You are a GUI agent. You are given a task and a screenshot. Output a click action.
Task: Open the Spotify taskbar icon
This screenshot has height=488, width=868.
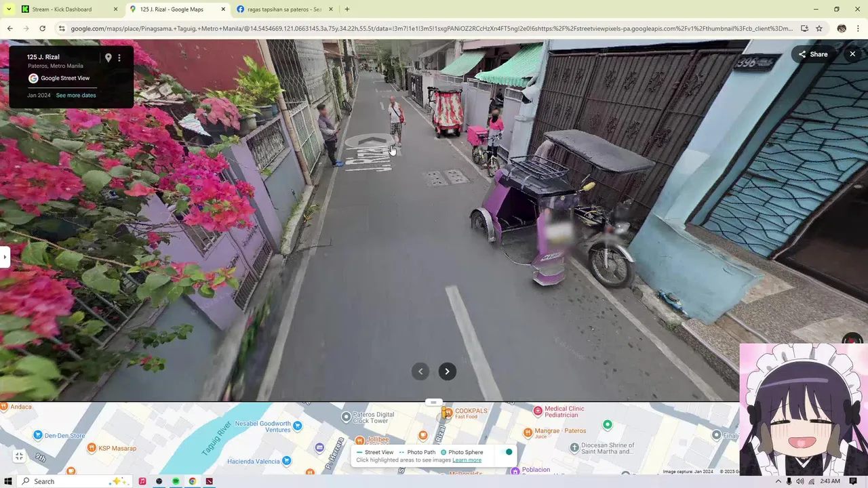click(176, 481)
